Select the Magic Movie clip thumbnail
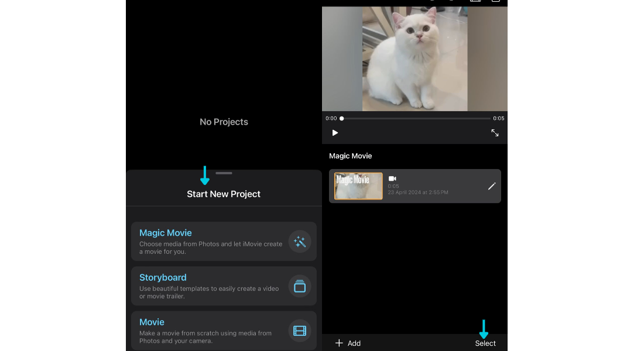 [x=358, y=186]
